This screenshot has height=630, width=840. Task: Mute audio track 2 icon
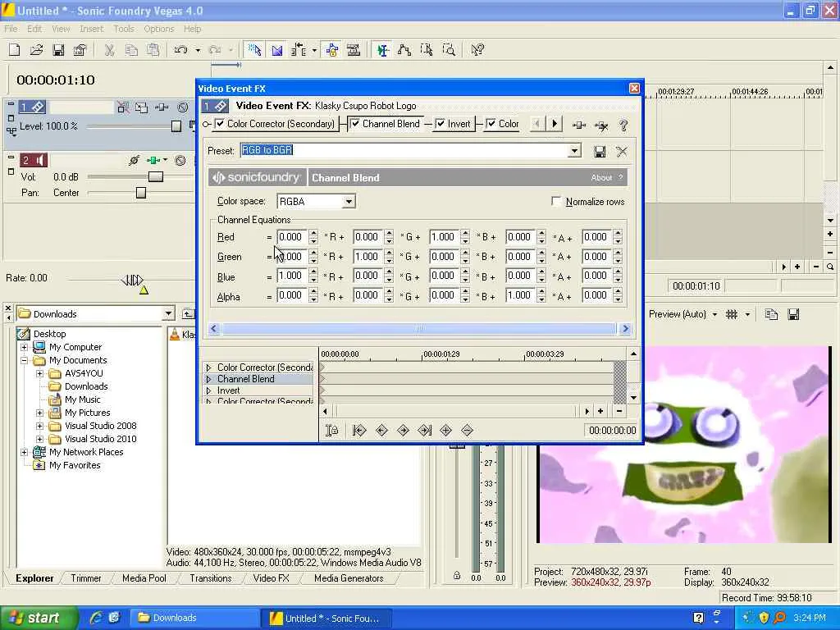(x=180, y=160)
